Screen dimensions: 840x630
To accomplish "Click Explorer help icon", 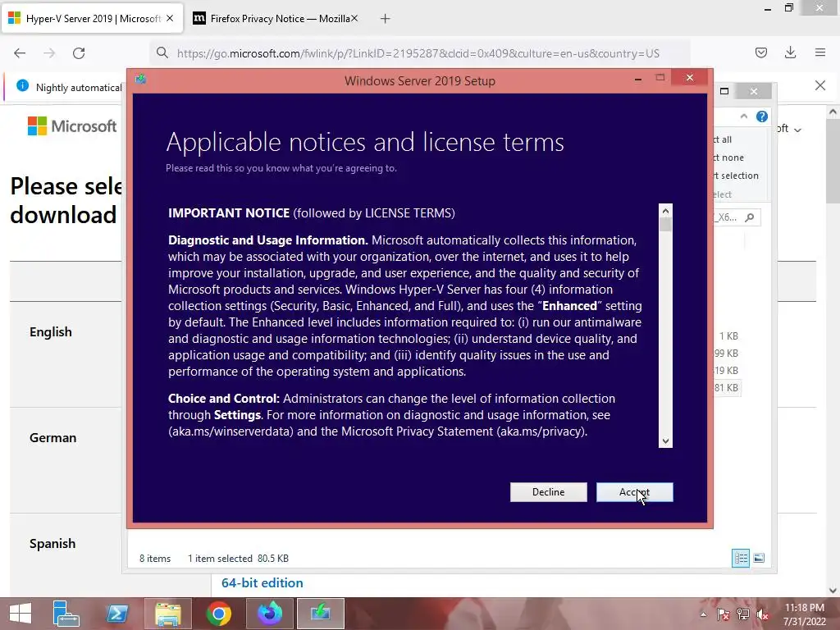I will pyautogui.click(x=761, y=116).
